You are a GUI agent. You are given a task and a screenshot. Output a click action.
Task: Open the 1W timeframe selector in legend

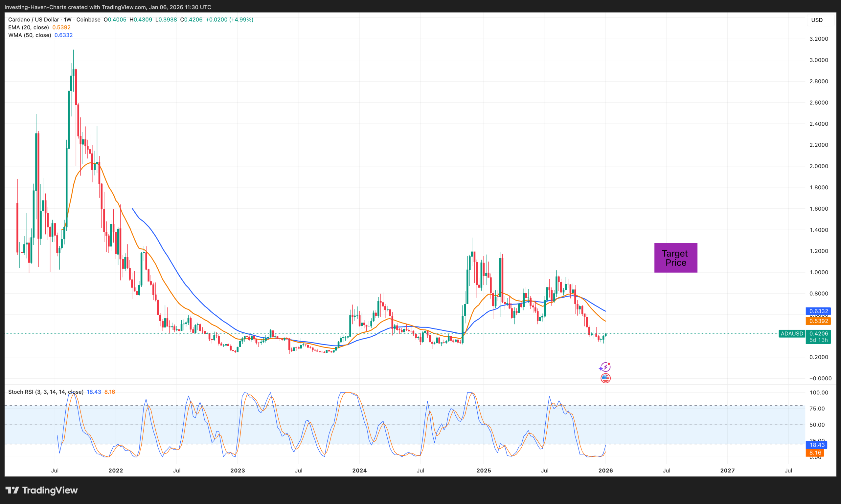pos(67,19)
